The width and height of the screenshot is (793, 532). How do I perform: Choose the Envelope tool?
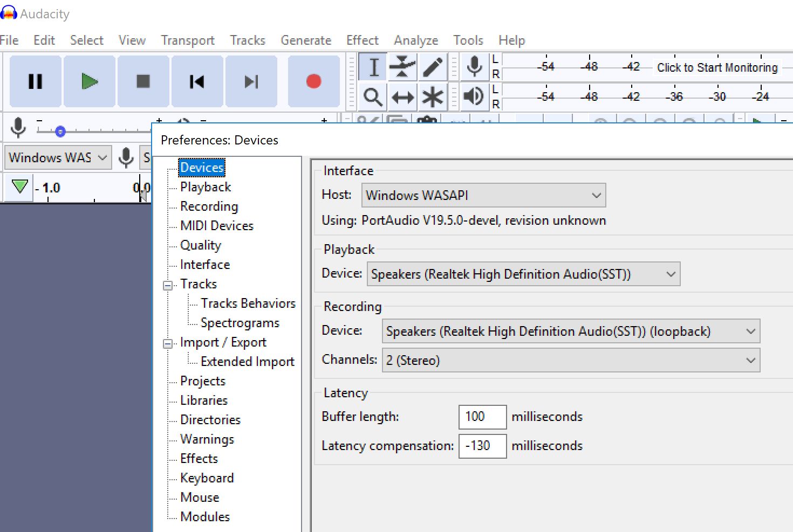402,67
